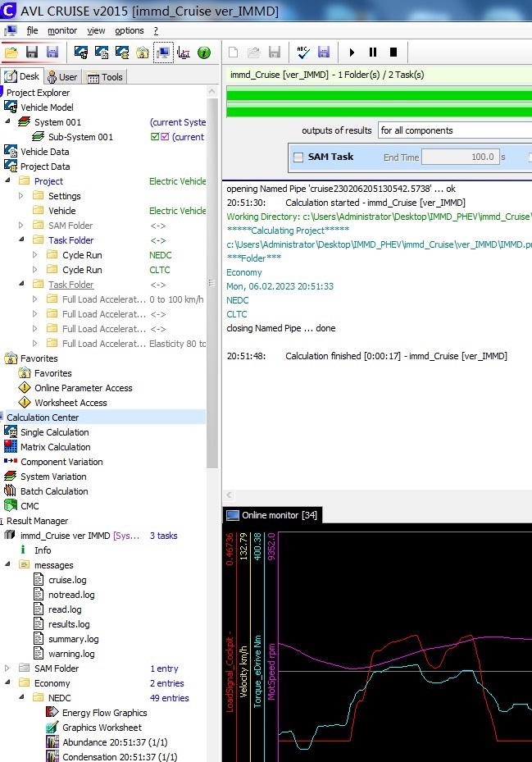Open the ? help menu
The image size is (532, 762).
point(156,30)
